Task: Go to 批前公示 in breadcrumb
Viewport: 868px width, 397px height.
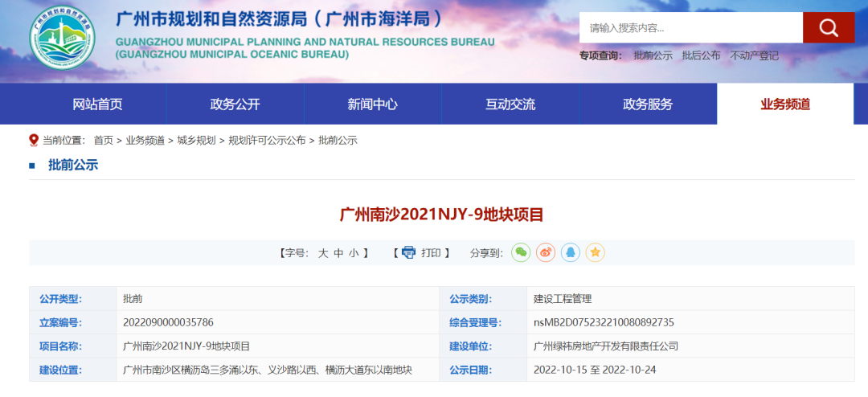Action: tap(338, 141)
